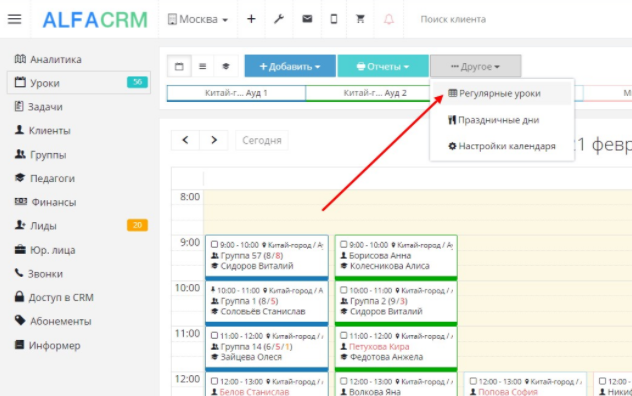Click the Лиды badge showing 20

[x=137, y=225]
